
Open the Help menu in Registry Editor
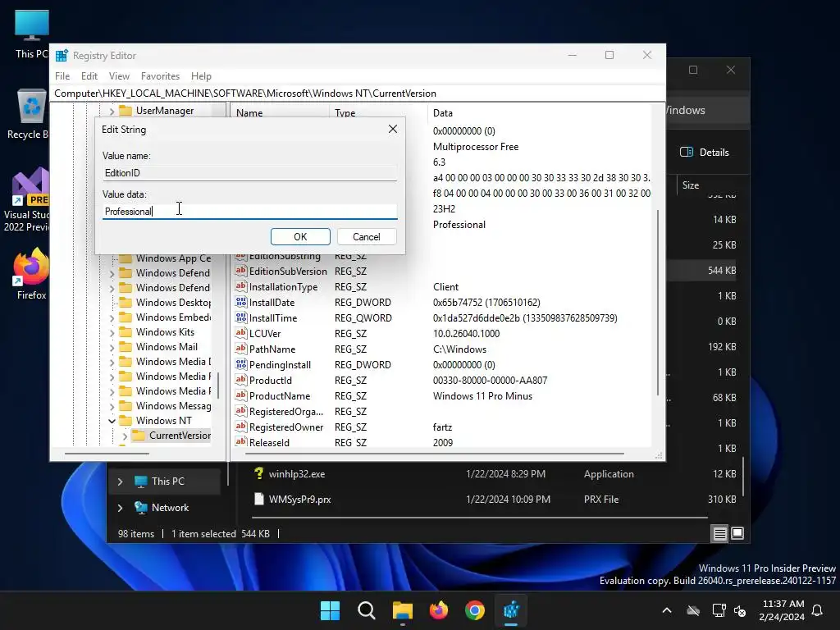click(202, 76)
